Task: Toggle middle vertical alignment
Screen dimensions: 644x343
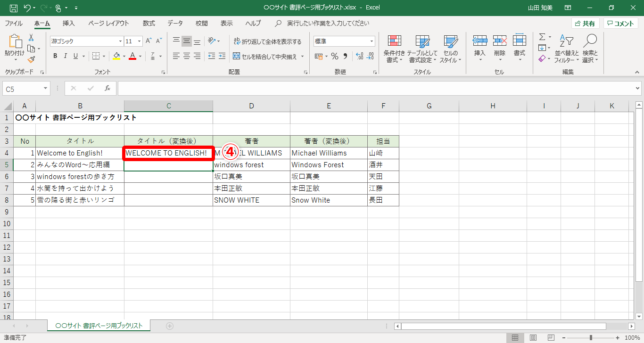Action: (187, 41)
